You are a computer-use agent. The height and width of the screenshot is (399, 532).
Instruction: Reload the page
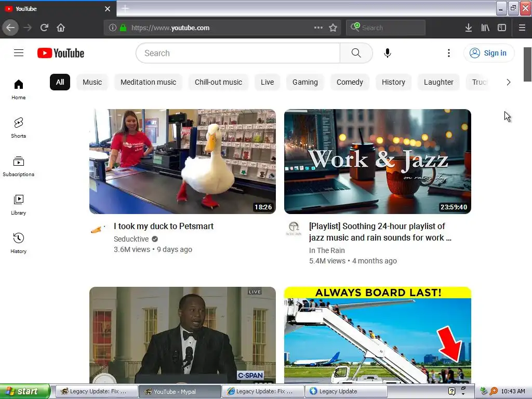(x=44, y=28)
